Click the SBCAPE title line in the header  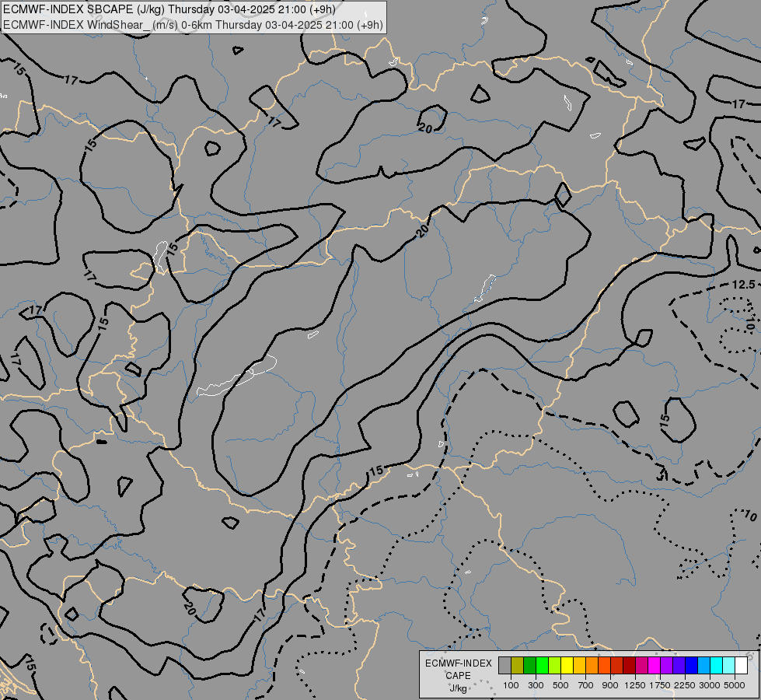169,9
